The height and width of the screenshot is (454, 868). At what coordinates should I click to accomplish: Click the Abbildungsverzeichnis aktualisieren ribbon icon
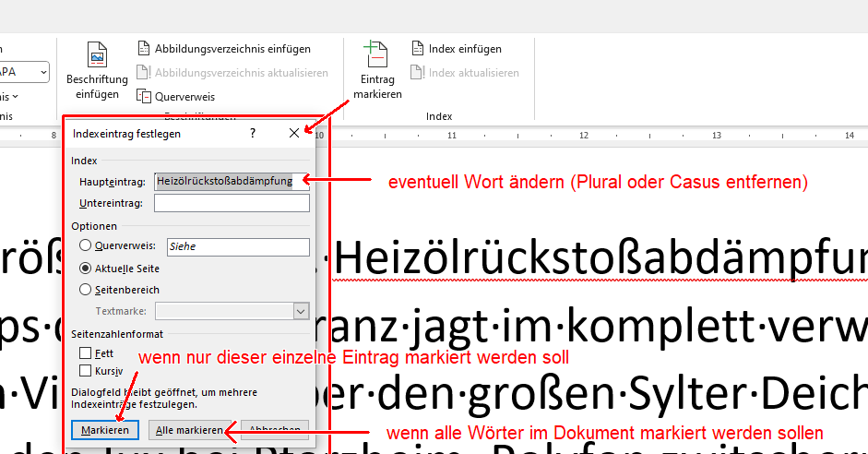[144, 73]
